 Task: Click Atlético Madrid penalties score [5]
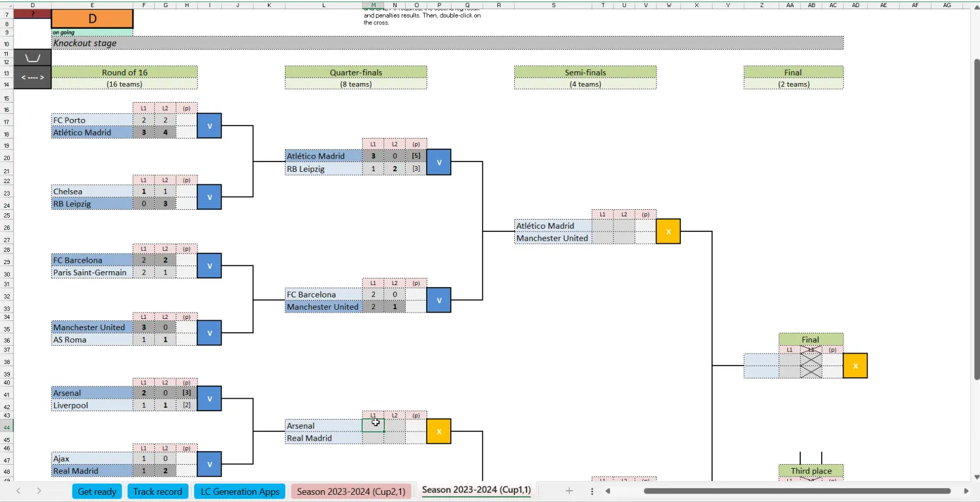coord(416,156)
